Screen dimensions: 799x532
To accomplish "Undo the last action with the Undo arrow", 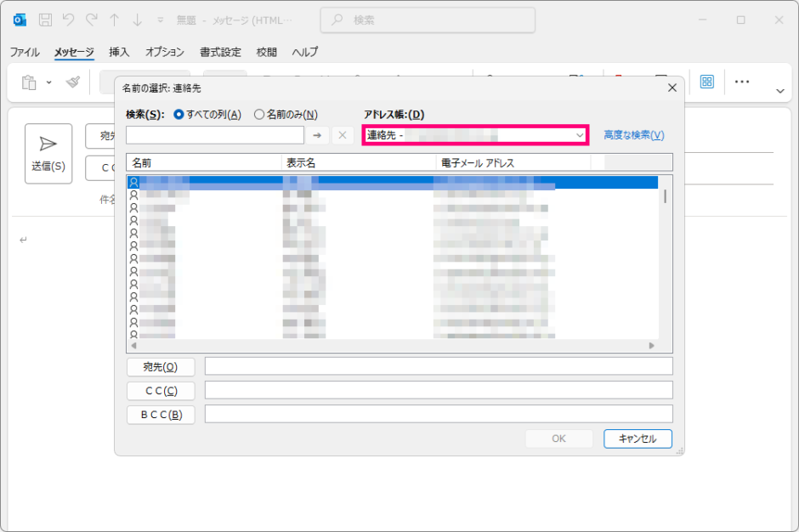I will tap(70, 19).
